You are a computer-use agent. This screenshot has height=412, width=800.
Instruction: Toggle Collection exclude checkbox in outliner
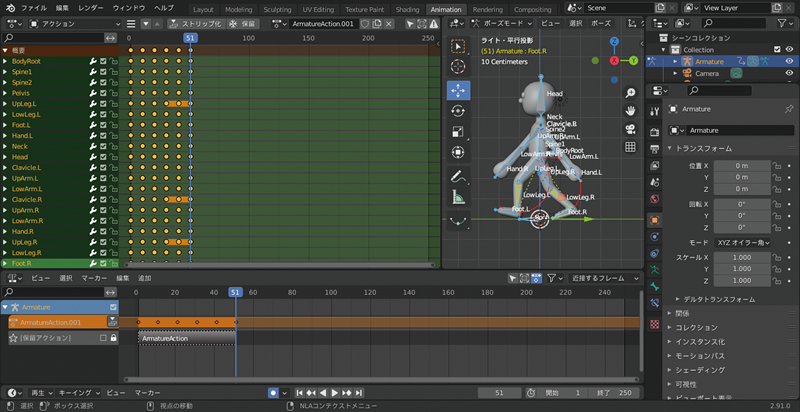coord(777,49)
